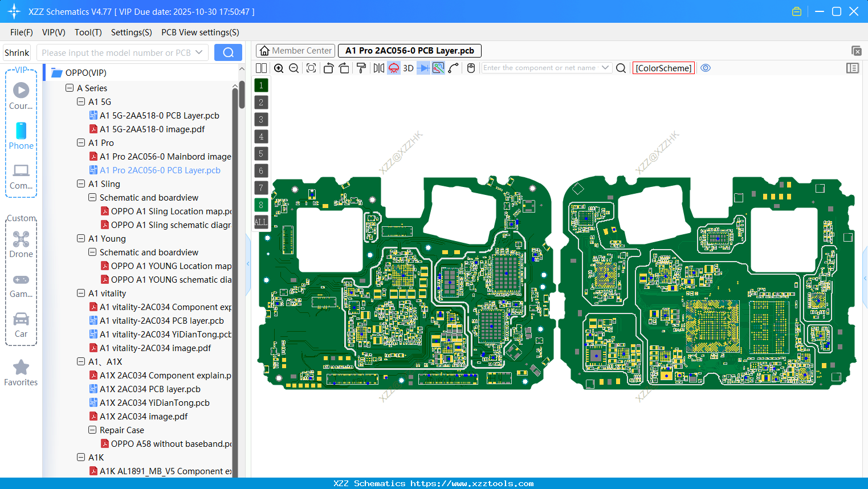Toggle the eye visibility icon near ColorScheme
868x489 pixels.
[x=706, y=68]
